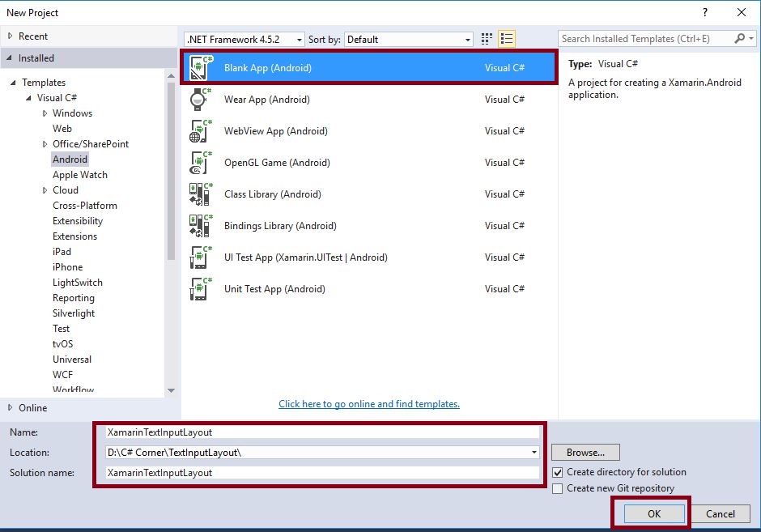Click the tree scrollbar down arrow
The image size is (761, 532).
click(x=171, y=390)
